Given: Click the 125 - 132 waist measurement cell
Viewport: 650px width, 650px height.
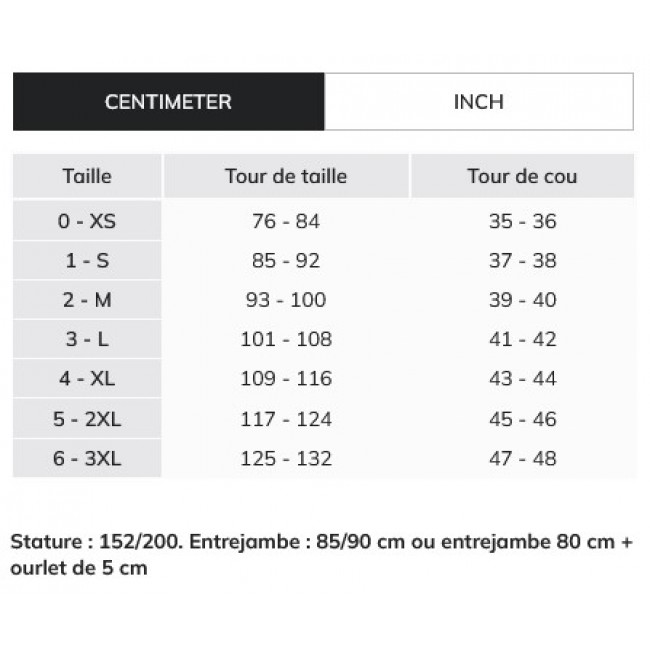Looking at the screenshot, I should [x=286, y=459].
